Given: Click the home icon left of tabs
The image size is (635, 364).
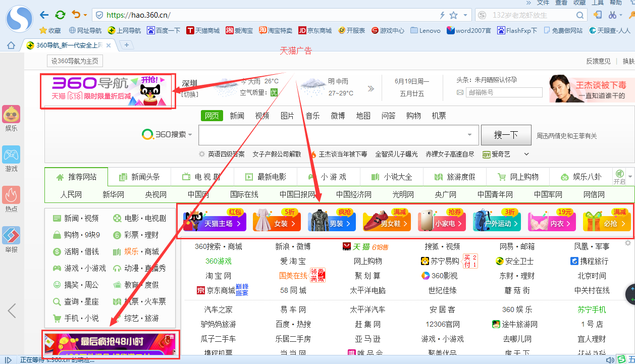Looking at the screenshot, I should pyautogui.click(x=11, y=45).
